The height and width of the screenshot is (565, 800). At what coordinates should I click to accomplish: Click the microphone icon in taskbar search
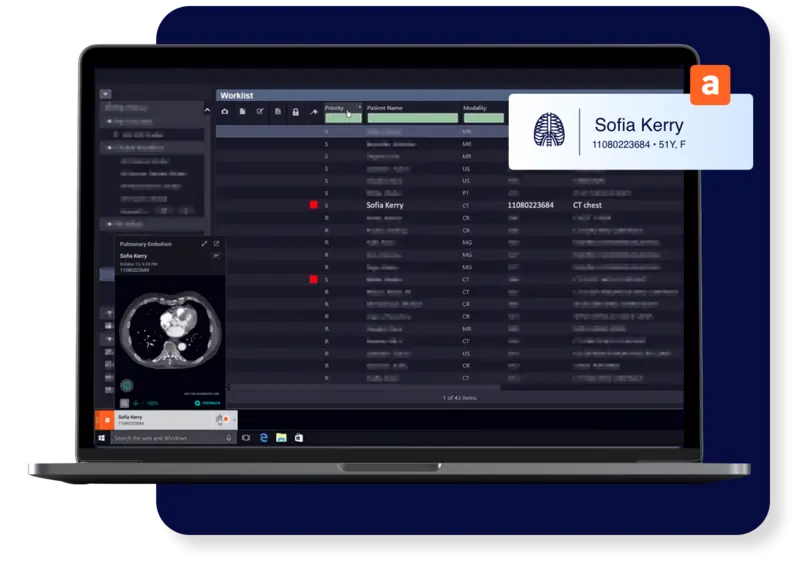[229, 438]
